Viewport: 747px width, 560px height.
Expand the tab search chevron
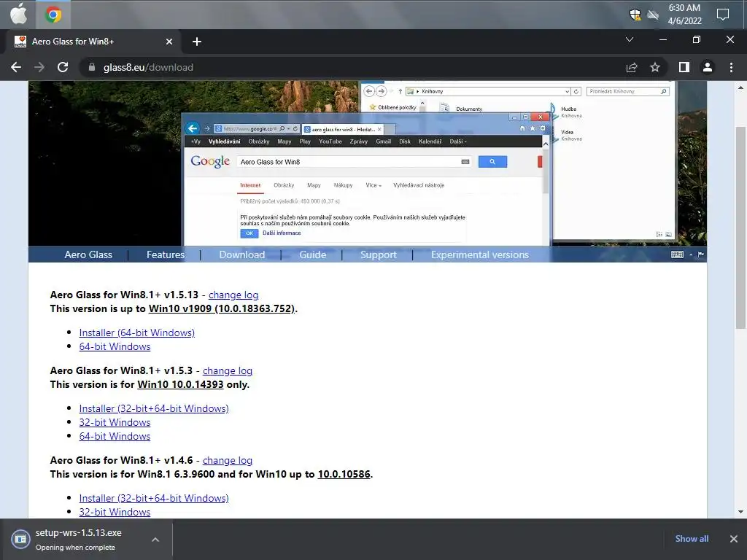(x=630, y=39)
